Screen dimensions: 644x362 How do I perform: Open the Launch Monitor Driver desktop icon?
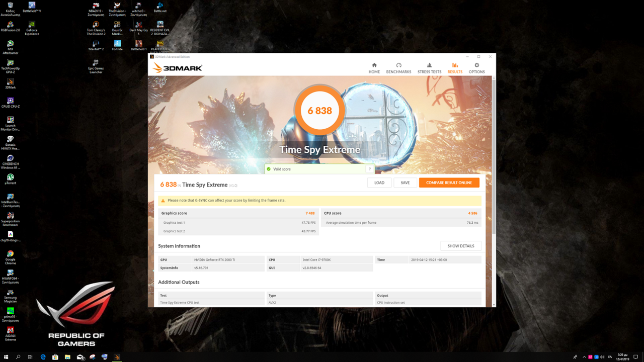(x=10, y=124)
